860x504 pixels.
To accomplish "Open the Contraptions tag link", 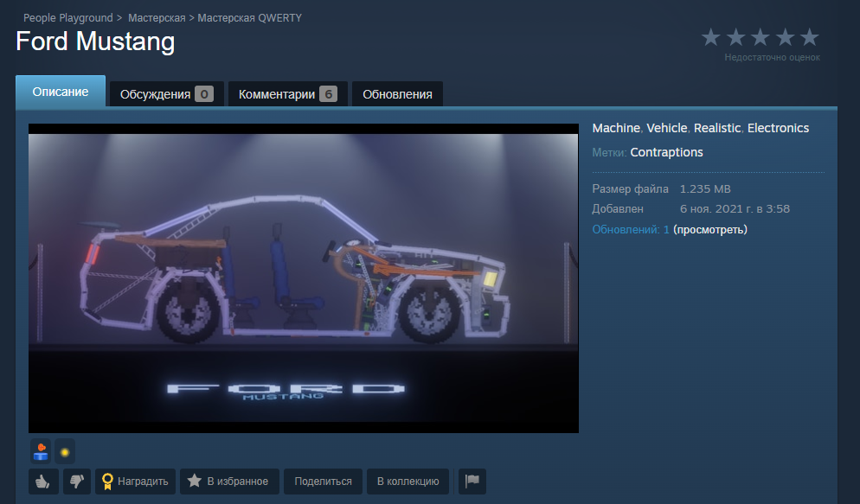I will (666, 152).
